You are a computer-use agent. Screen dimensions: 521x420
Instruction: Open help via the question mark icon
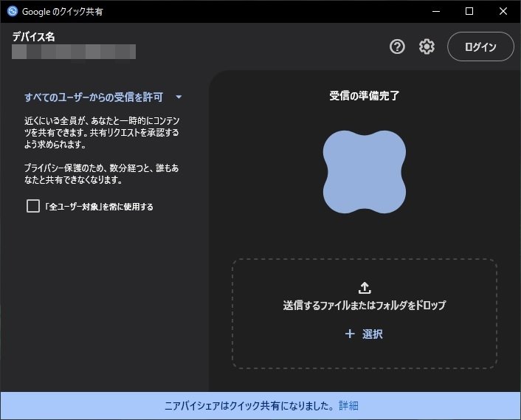tap(397, 47)
